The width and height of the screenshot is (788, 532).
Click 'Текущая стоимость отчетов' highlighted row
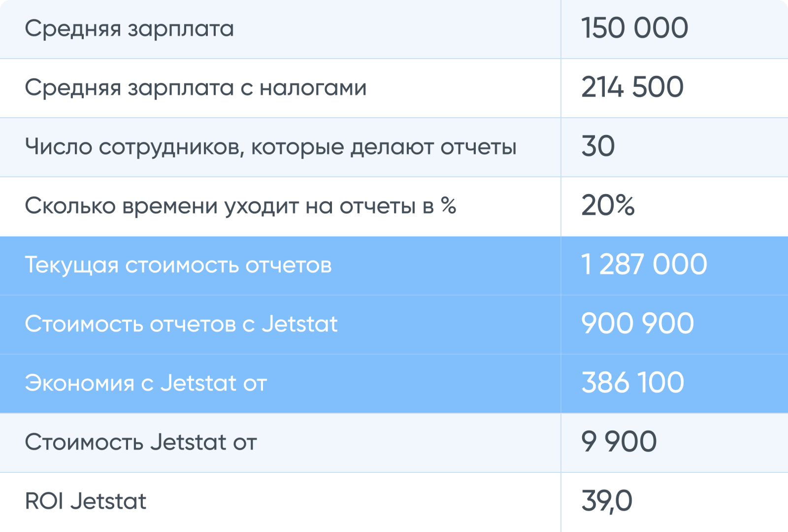tap(178, 265)
